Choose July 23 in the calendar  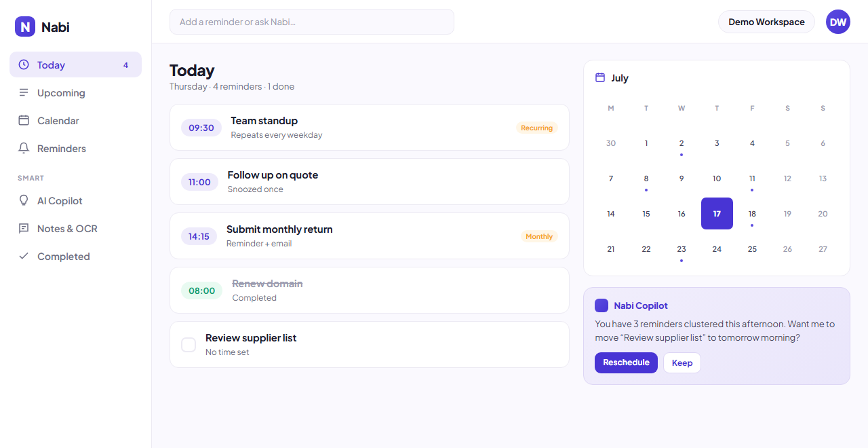point(682,248)
